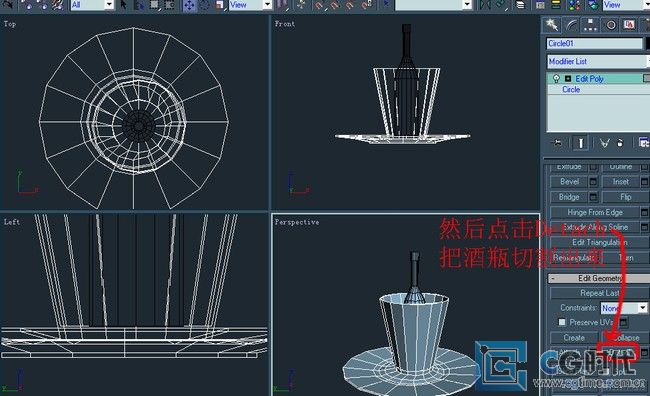Viewport: 650px width, 396px height.
Task: Remove modifier from stack using trash icon
Action: (620, 143)
